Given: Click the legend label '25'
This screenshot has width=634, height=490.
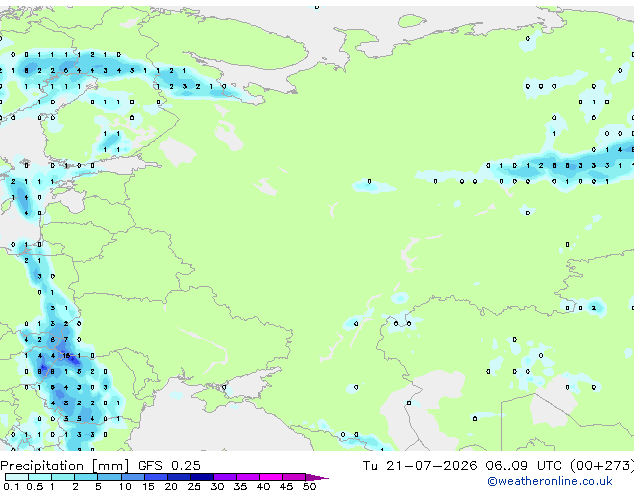Looking at the screenshot, I should pos(194,486).
